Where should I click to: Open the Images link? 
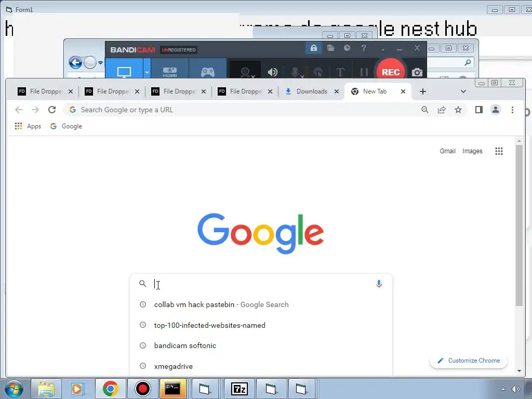(472, 151)
